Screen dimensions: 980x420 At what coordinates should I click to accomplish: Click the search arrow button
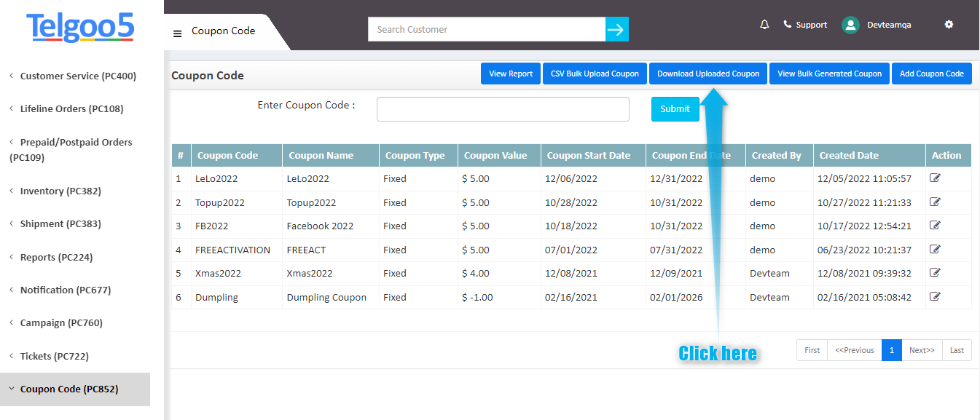[x=616, y=29]
